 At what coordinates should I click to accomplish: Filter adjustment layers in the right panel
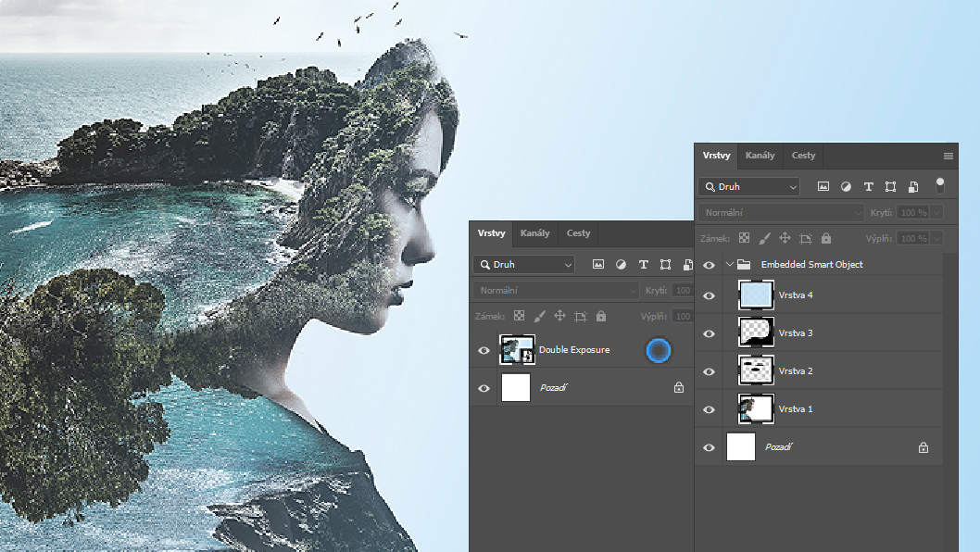click(846, 187)
